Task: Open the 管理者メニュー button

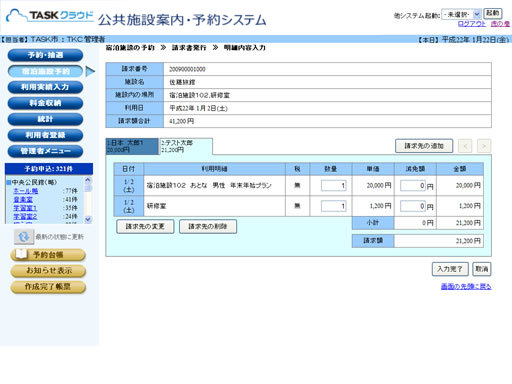Action: tap(45, 151)
